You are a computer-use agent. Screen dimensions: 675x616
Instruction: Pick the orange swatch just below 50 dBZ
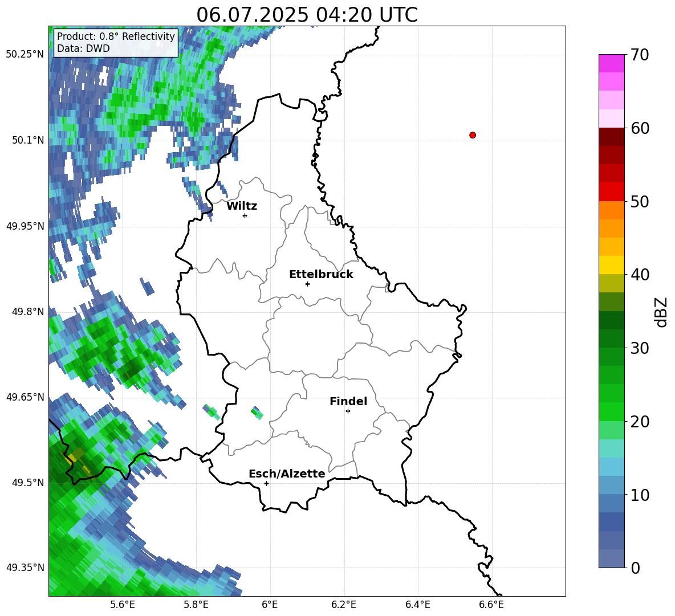click(611, 210)
